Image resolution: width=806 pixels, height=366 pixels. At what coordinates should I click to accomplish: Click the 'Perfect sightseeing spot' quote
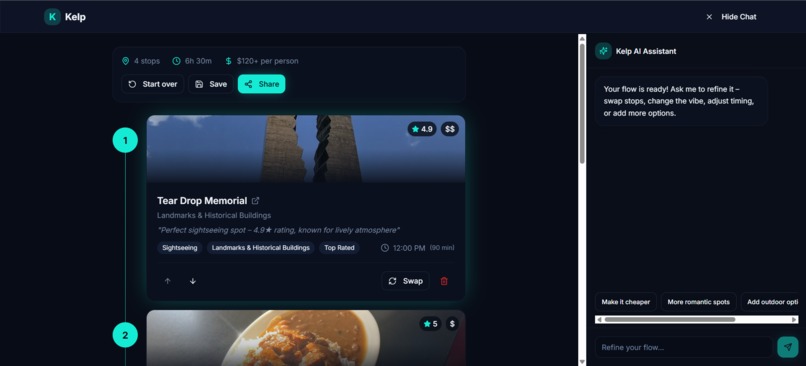point(278,230)
